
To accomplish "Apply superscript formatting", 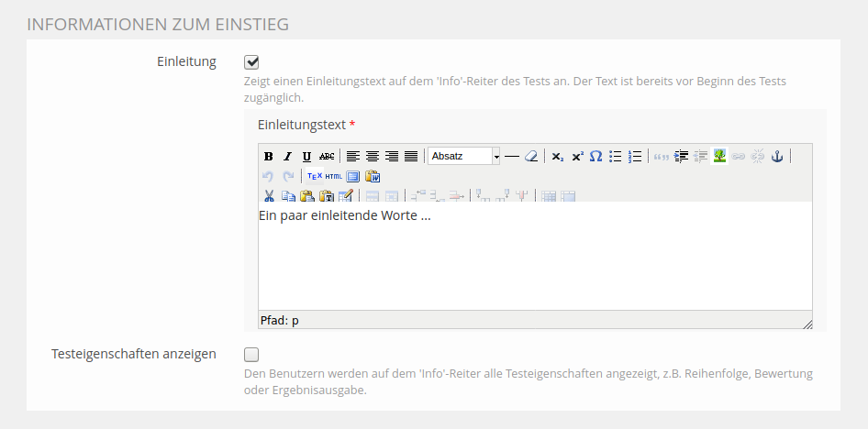I will click(x=577, y=157).
